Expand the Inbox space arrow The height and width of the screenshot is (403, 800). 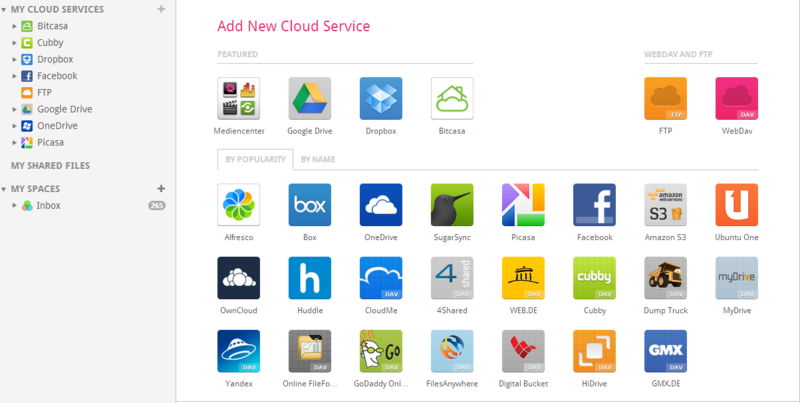click(14, 206)
